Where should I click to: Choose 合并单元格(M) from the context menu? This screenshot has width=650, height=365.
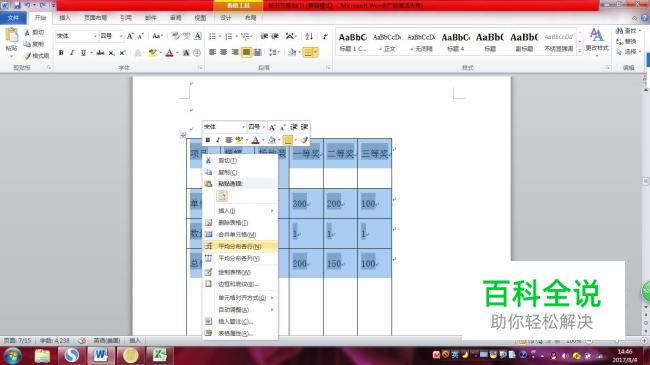(x=240, y=234)
